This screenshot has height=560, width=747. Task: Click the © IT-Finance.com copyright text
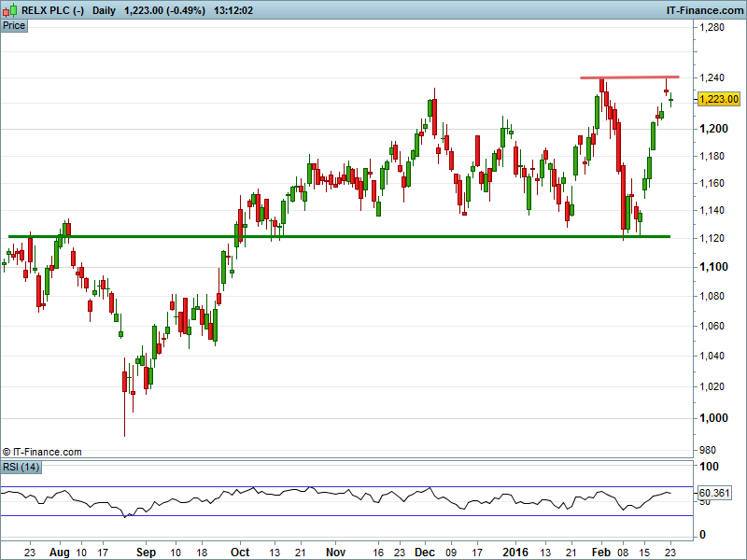[42, 452]
